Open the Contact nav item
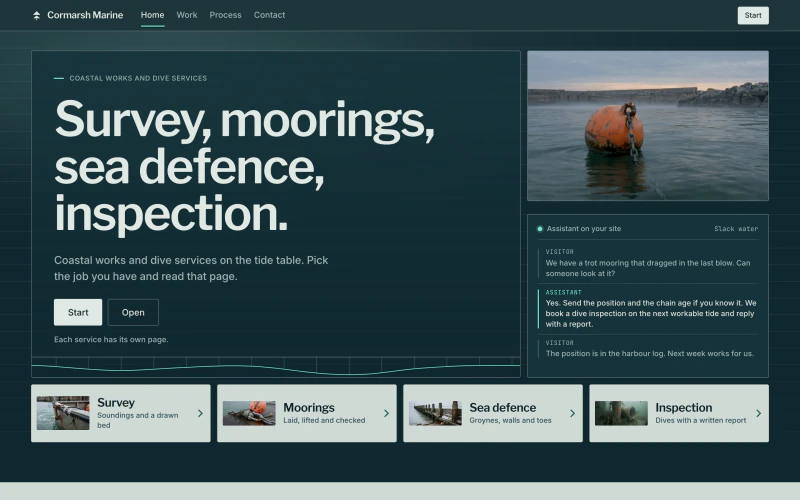 [x=269, y=15]
